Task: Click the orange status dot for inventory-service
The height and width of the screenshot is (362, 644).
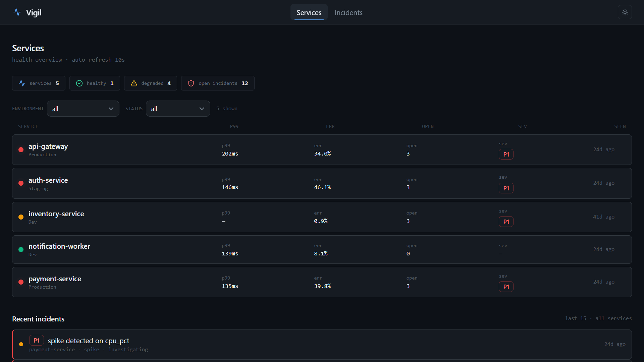Action: pyautogui.click(x=21, y=217)
